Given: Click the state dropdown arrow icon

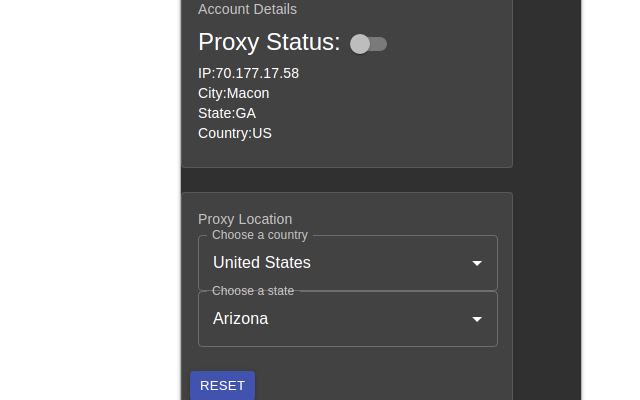Looking at the screenshot, I should [477, 319].
